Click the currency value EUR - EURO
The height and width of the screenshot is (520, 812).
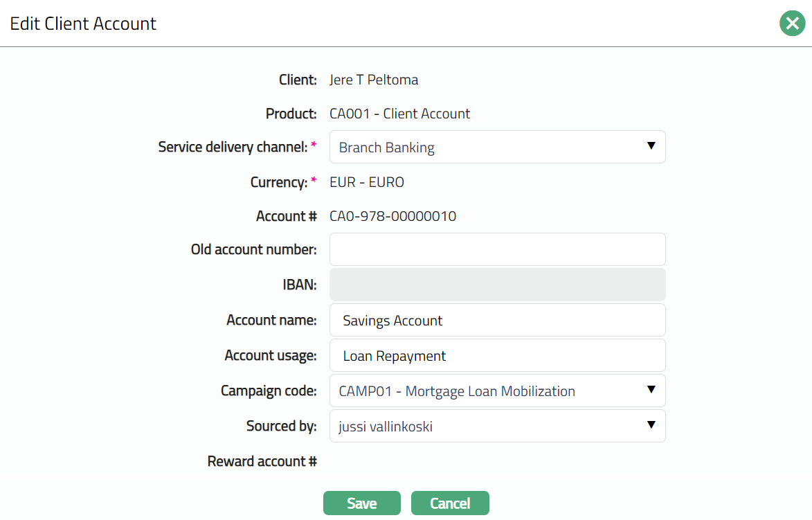(x=367, y=183)
